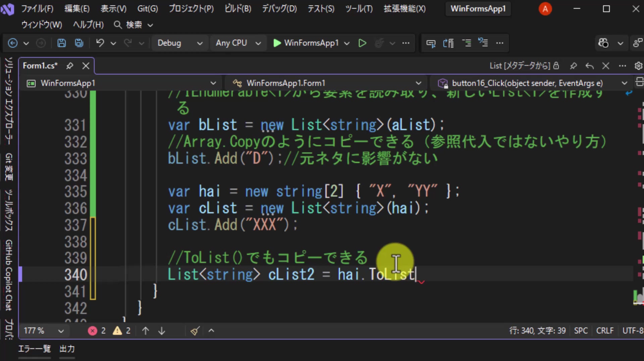Click the hot reload flame icon
This screenshot has height=361, width=644.
tap(379, 43)
